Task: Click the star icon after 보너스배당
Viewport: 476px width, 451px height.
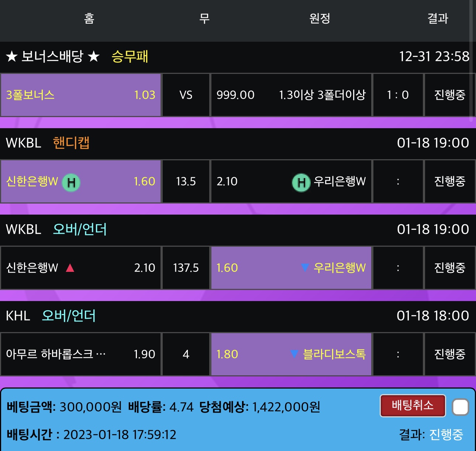Action: (94, 57)
